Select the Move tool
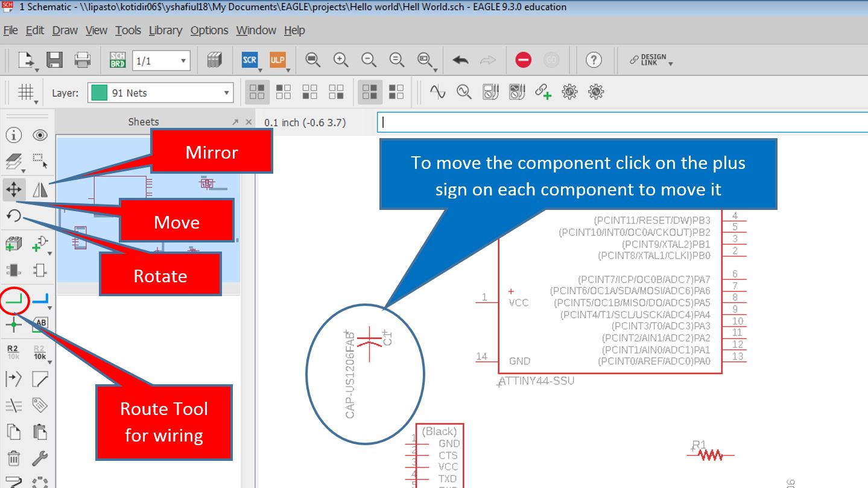 (x=13, y=190)
